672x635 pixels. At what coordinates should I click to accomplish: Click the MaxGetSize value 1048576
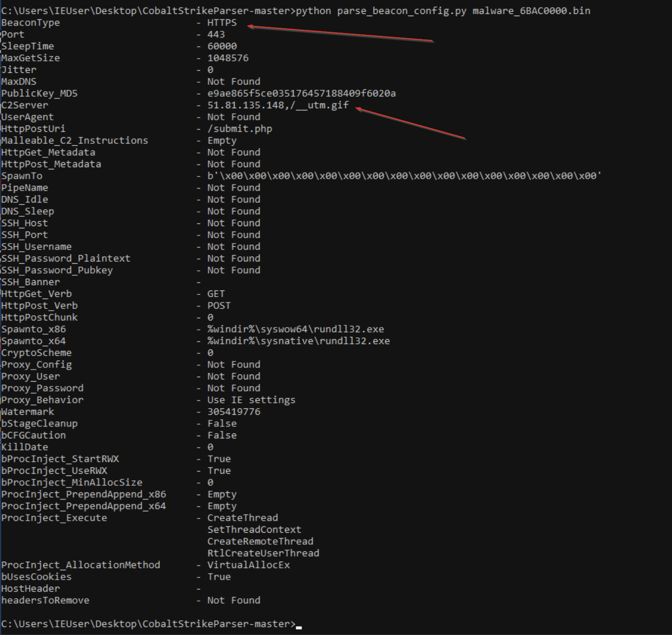pyautogui.click(x=228, y=58)
